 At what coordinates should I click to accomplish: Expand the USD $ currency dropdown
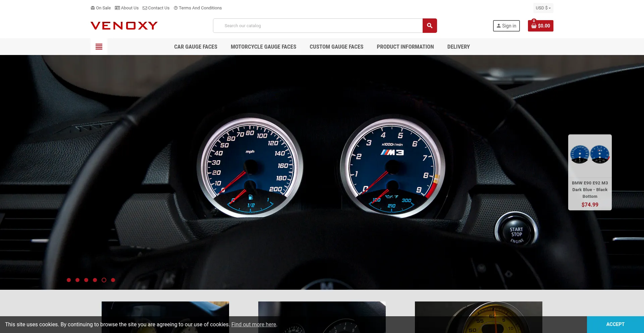pyautogui.click(x=543, y=8)
